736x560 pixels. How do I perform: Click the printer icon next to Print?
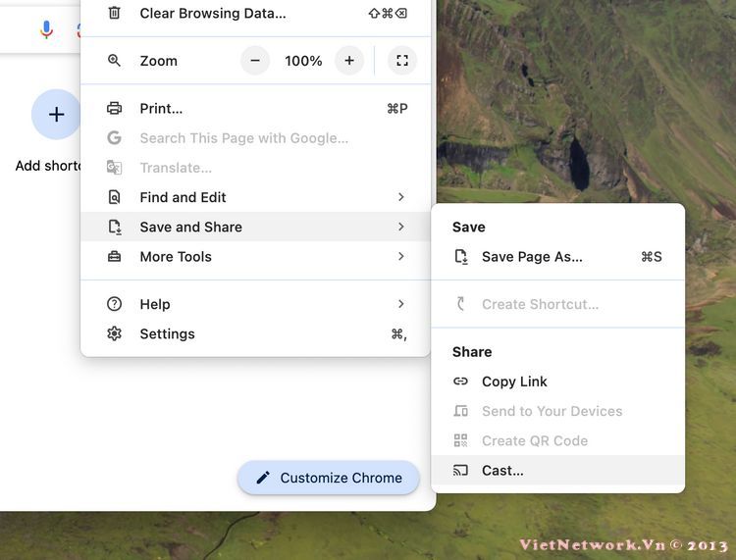115,108
